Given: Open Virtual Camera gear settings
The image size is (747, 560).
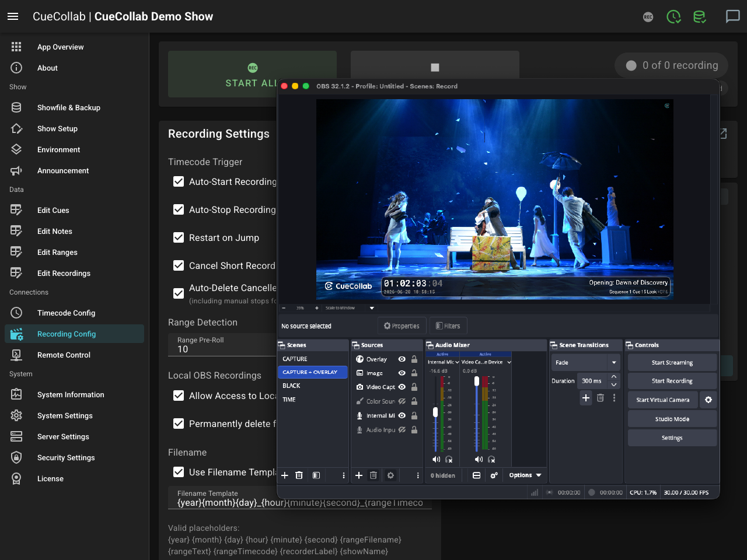Looking at the screenshot, I should tap(708, 400).
